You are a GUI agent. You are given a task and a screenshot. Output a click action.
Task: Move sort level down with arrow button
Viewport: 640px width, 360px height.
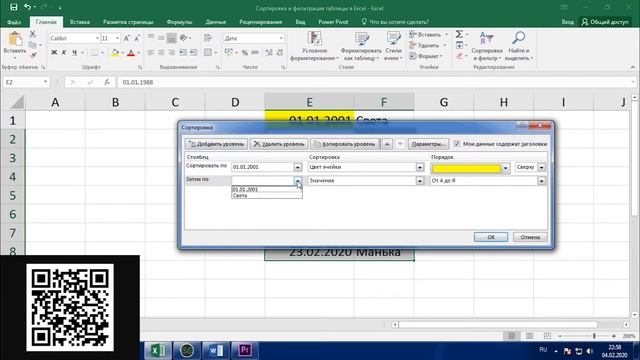pos(400,144)
